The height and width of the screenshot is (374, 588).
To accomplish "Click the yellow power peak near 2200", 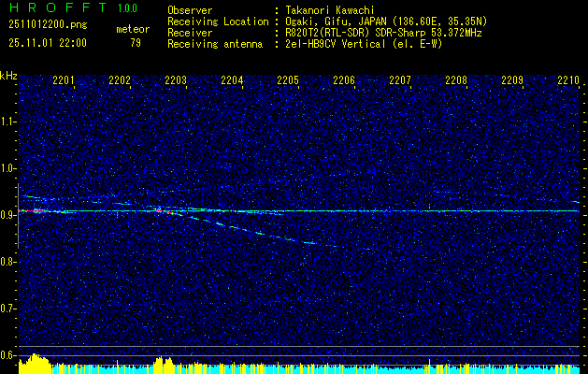I will (35, 363).
